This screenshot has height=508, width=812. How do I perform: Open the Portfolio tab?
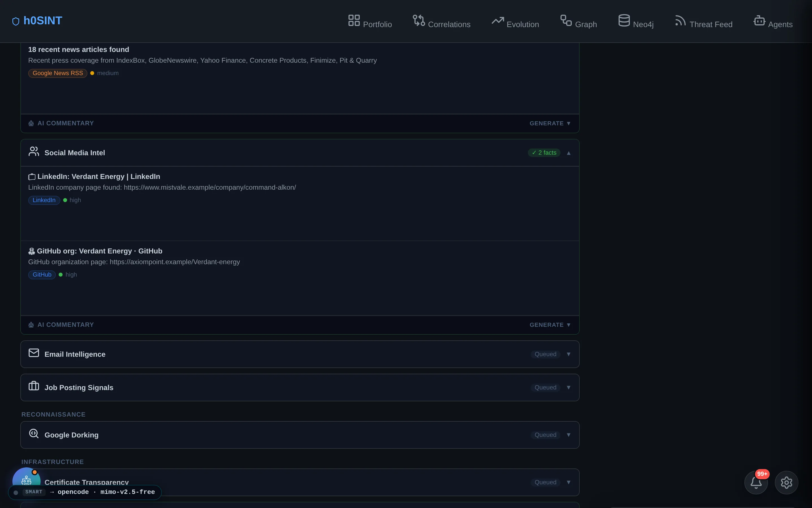click(x=370, y=21)
